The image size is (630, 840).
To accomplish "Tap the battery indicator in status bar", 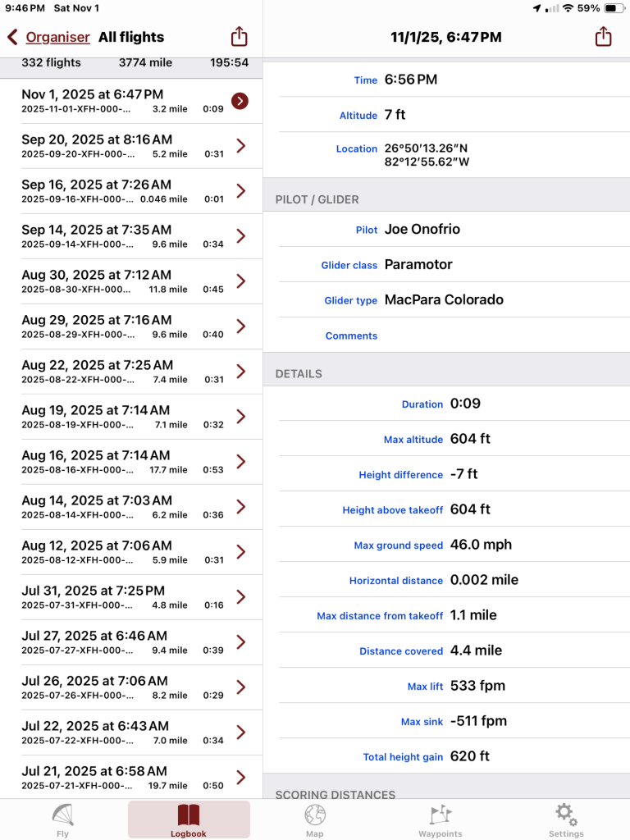I will point(615,8).
